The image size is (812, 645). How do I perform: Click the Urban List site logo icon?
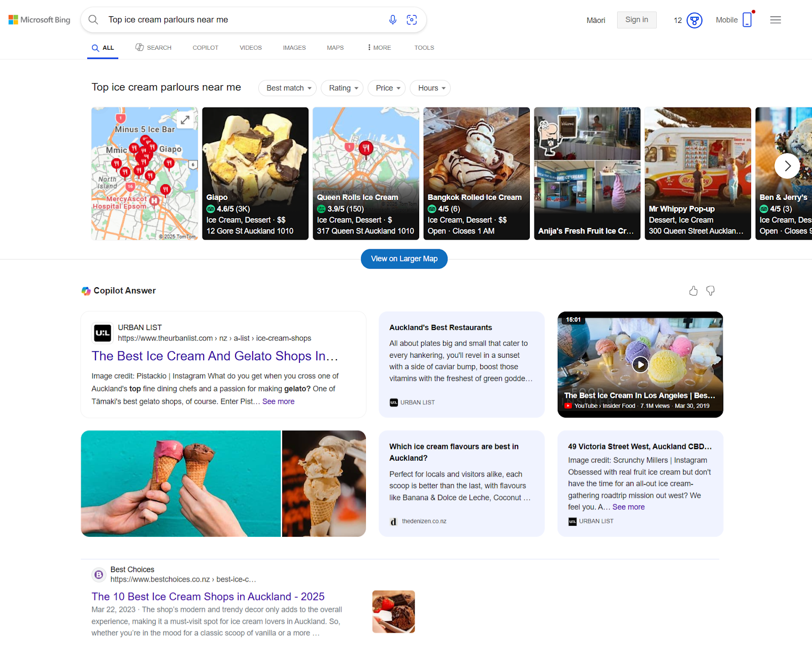103,333
